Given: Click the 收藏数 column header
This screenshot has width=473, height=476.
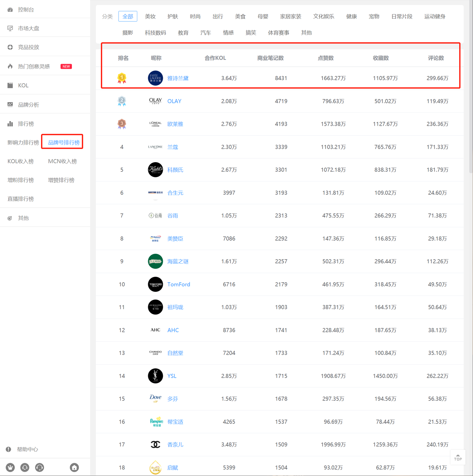Looking at the screenshot, I should pos(381,58).
